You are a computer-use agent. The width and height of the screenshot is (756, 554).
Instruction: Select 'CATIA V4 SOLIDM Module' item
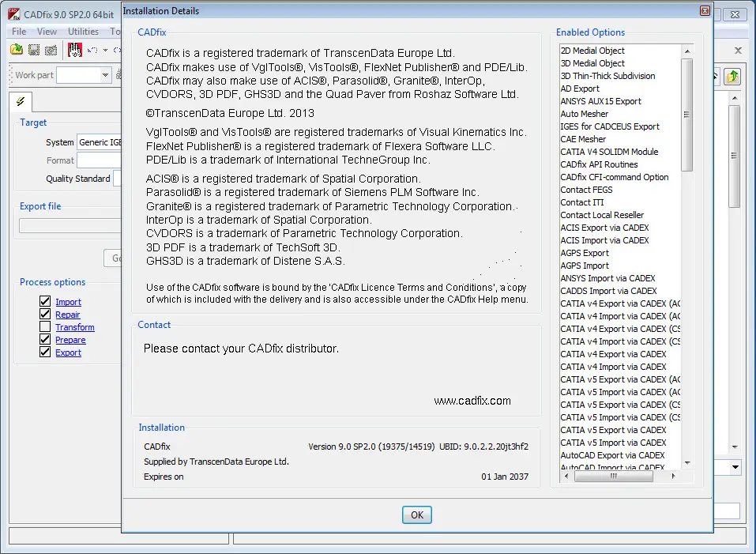pos(609,152)
